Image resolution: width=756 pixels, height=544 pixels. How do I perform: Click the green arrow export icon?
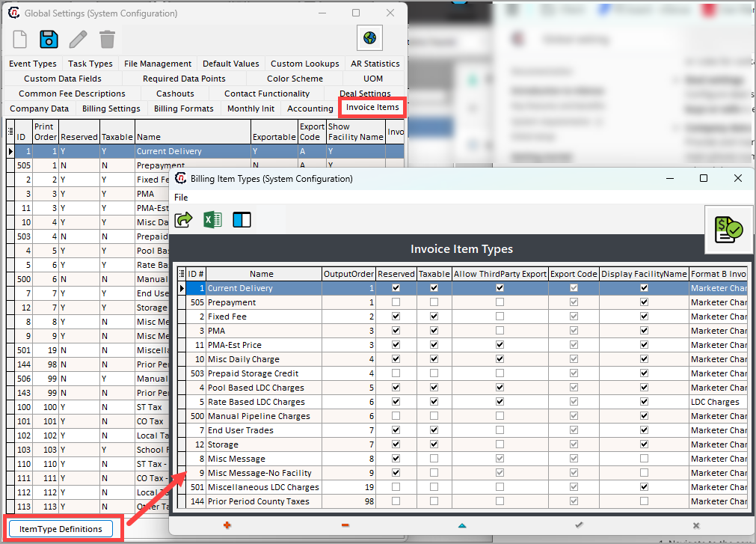[183, 220]
